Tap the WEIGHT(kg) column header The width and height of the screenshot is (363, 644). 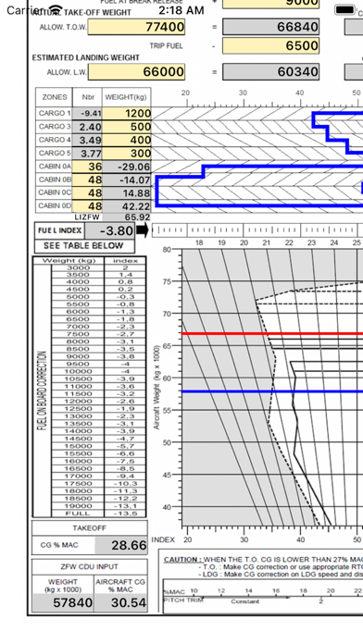coord(127,97)
